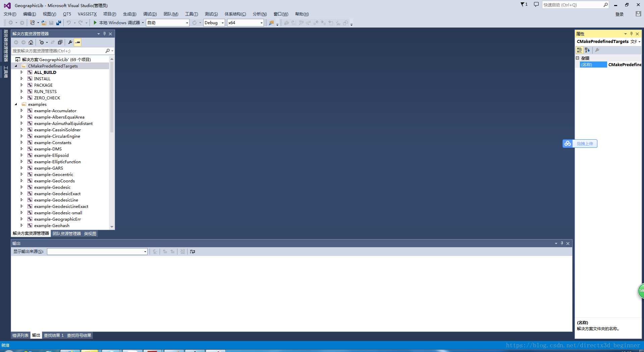Select the PACKAGE project
Screen dimensions: 644x352
[x=43, y=85]
